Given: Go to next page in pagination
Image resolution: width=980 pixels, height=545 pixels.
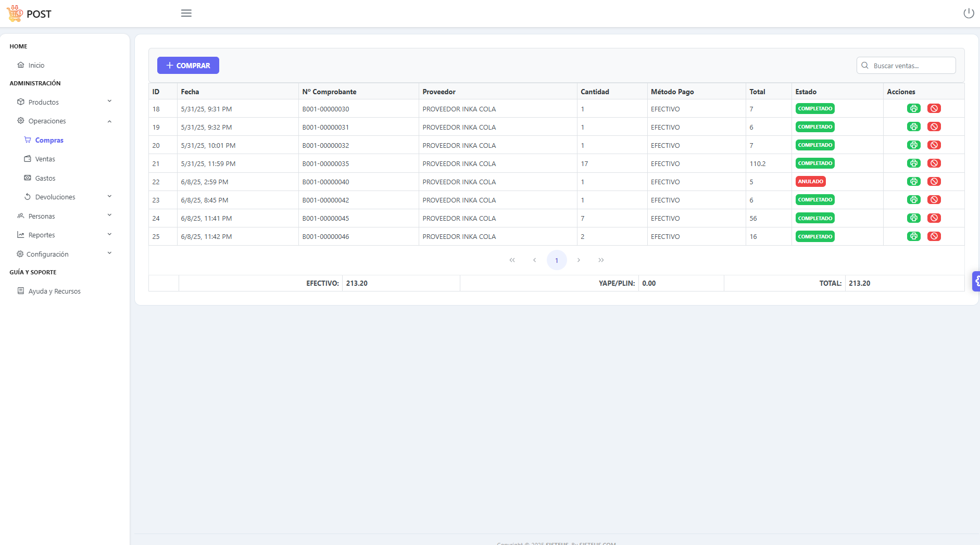Looking at the screenshot, I should (579, 260).
